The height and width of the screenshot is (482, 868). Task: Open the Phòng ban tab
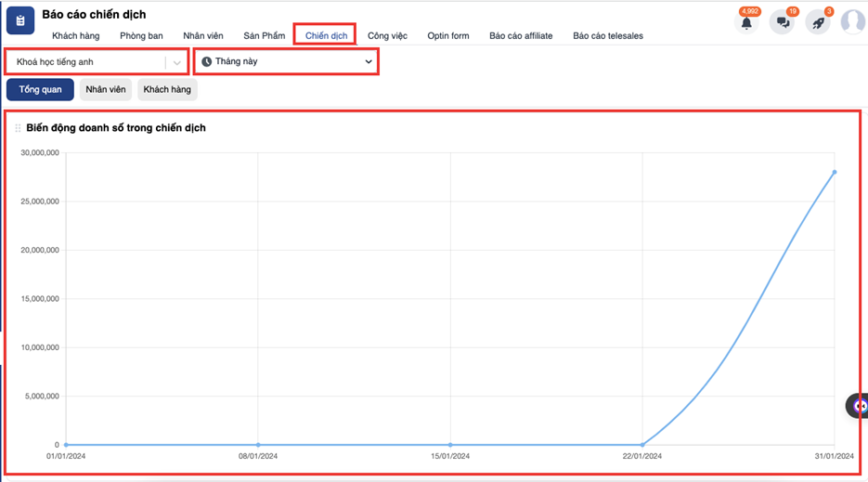coord(141,36)
